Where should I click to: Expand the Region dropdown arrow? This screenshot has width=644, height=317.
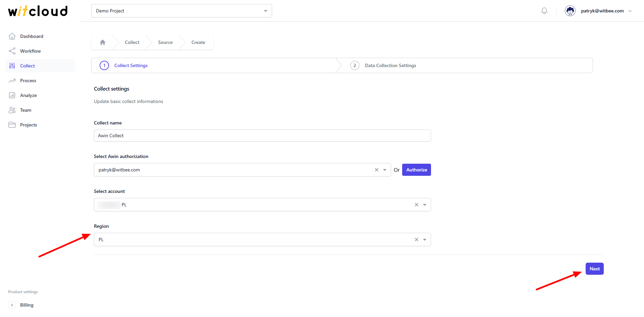click(x=425, y=240)
